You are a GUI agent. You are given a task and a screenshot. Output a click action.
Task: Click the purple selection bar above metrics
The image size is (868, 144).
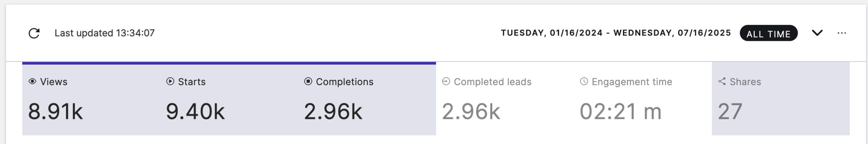229,63
